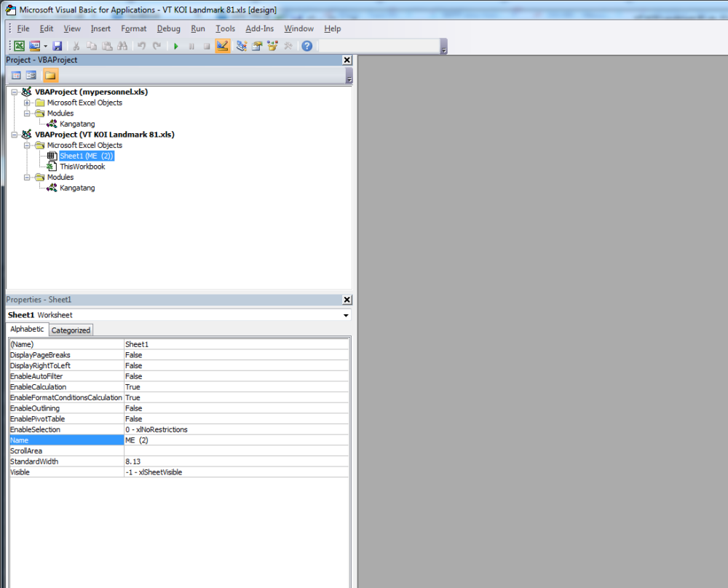Collapse Microsoft Excel Objects under VT KOI Landmark
Image resolution: width=728 pixels, height=588 pixels.
(27, 146)
